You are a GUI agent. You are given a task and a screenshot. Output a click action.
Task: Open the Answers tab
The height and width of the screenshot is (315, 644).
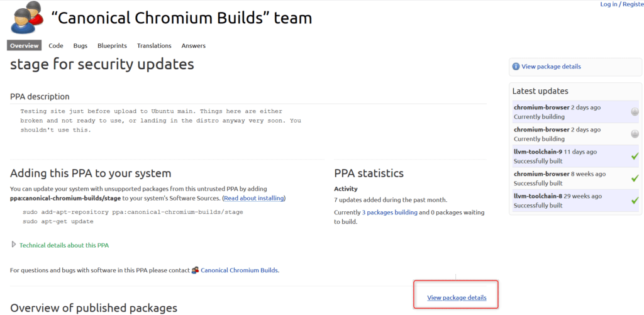[x=193, y=45]
